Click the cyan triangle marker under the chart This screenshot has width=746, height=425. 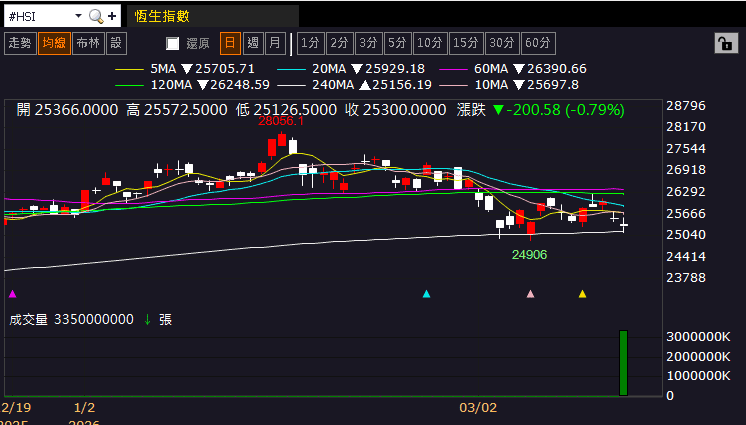427,294
